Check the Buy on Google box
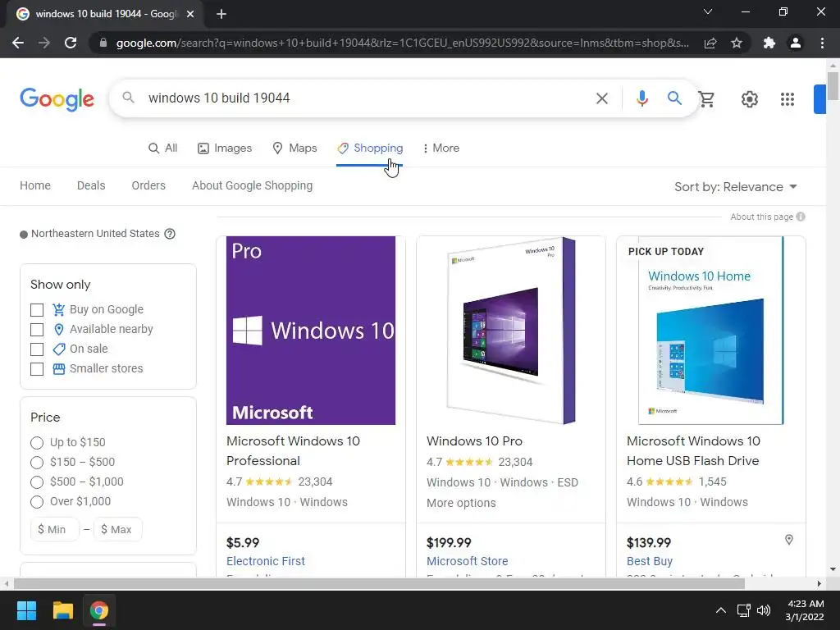Viewport: 840px width, 630px height. click(x=37, y=309)
